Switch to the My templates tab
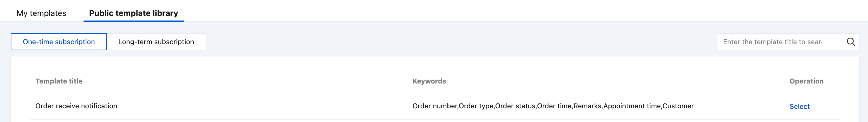Viewport: 868px width, 122px height. point(41,13)
